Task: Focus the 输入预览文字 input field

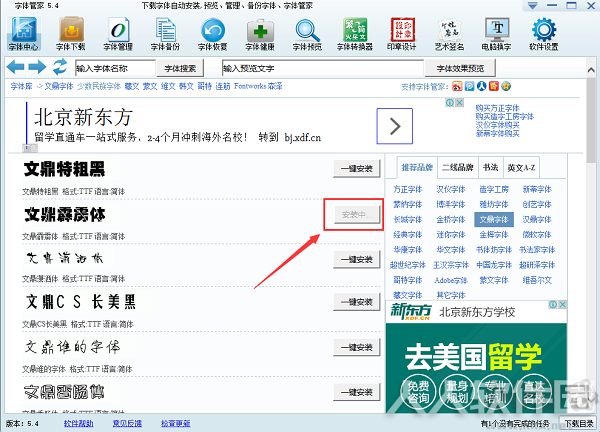Action: tap(323, 68)
